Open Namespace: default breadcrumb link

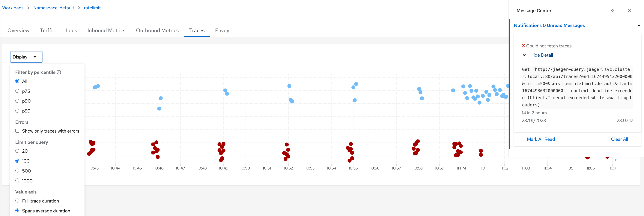pyautogui.click(x=54, y=8)
